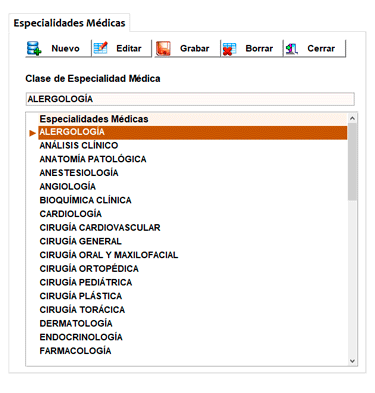Click the Clase de Especialidad Médica field
The image size is (375, 393).
(x=190, y=99)
